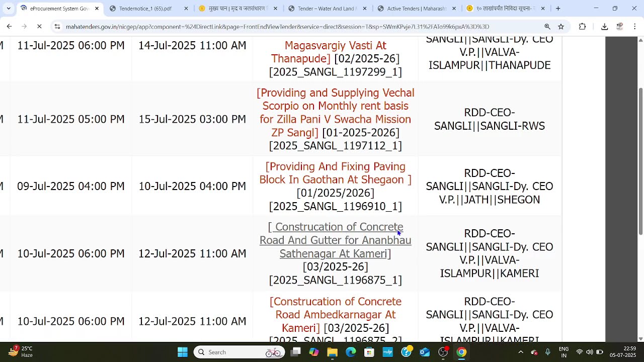644x362 pixels.
Task: Open the Get Help question-mark app on the taskbar
Action: 406,352
